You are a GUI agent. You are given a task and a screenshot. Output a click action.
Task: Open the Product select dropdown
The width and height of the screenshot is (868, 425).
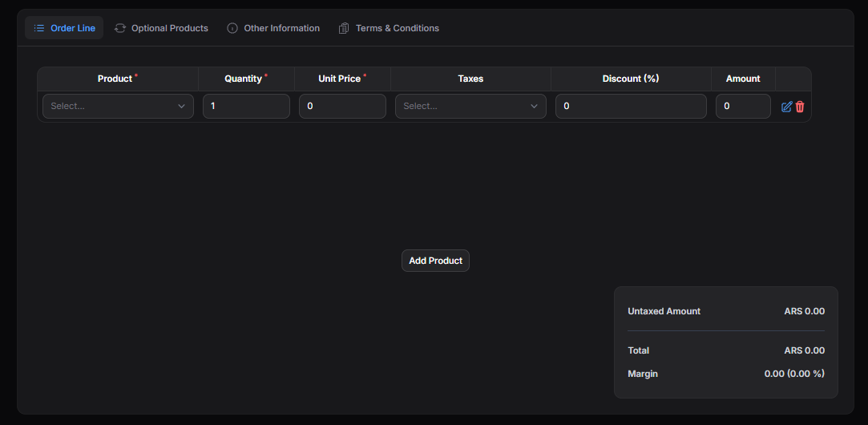tap(118, 106)
